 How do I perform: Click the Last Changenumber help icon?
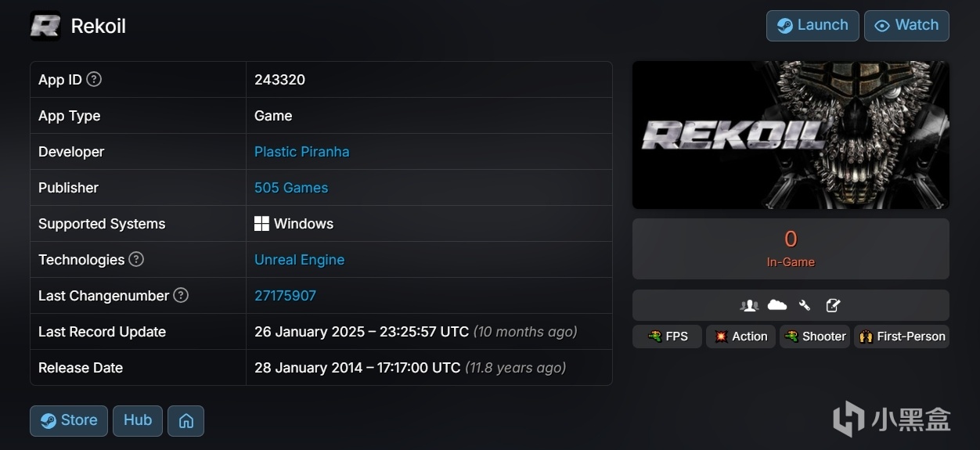click(181, 295)
